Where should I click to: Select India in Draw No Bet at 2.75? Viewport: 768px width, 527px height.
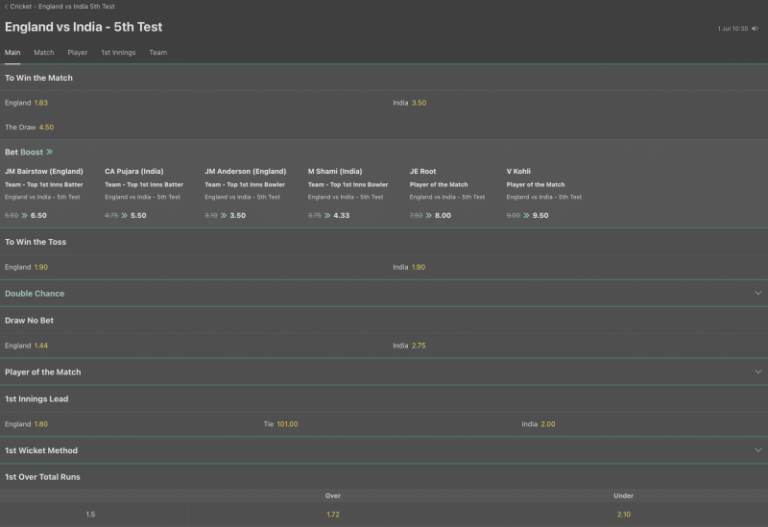pyautogui.click(x=418, y=345)
